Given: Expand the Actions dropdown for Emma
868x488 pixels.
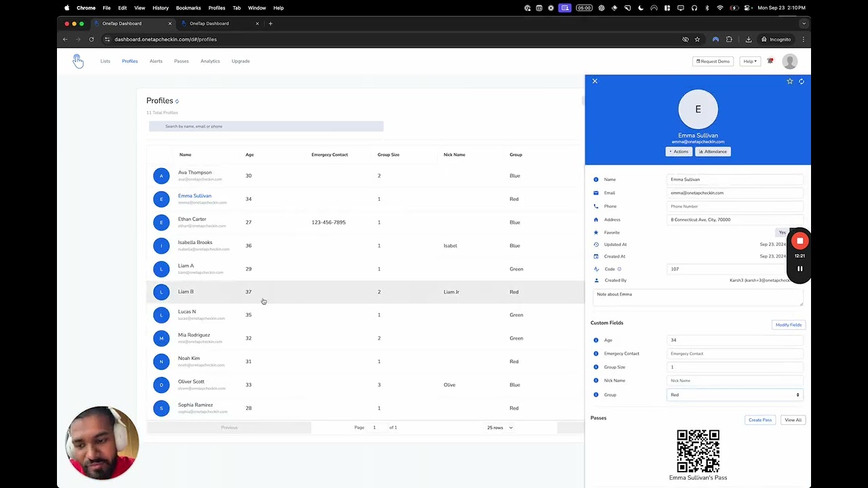Looking at the screenshot, I should 679,152.
